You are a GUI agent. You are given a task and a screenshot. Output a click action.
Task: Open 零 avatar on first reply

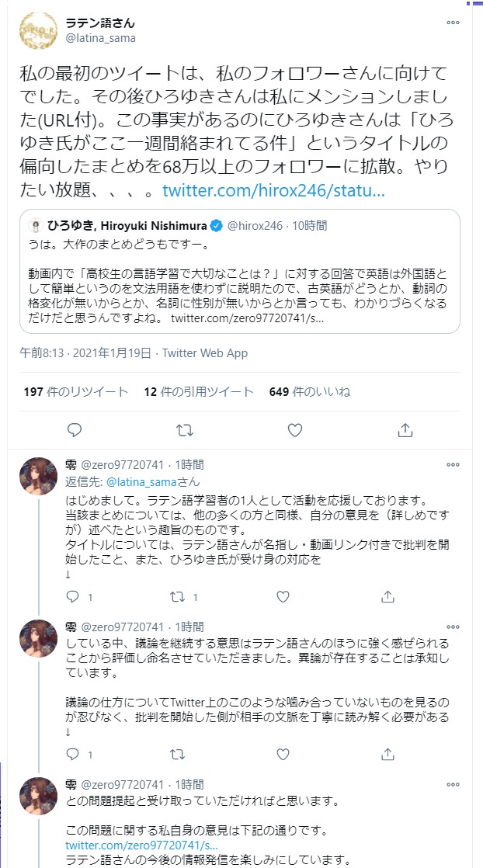pos(39,477)
